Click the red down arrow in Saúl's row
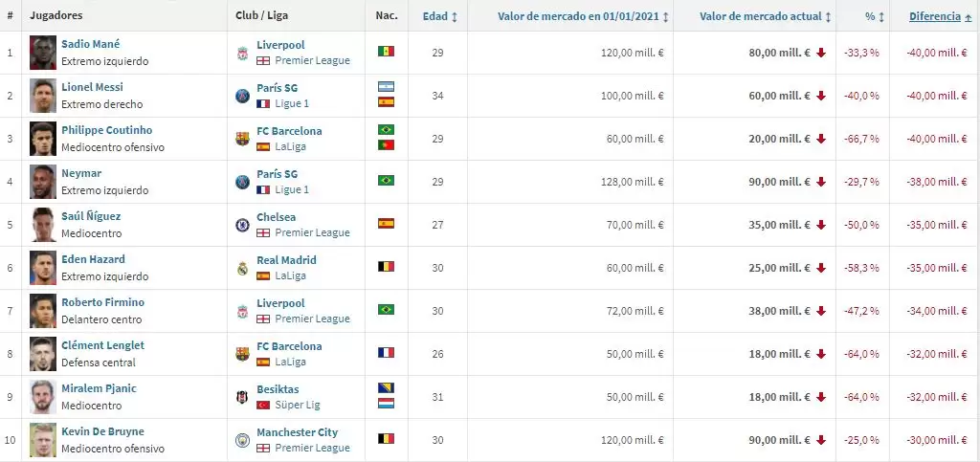The width and height of the screenshot is (980, 462). point(821,226)
